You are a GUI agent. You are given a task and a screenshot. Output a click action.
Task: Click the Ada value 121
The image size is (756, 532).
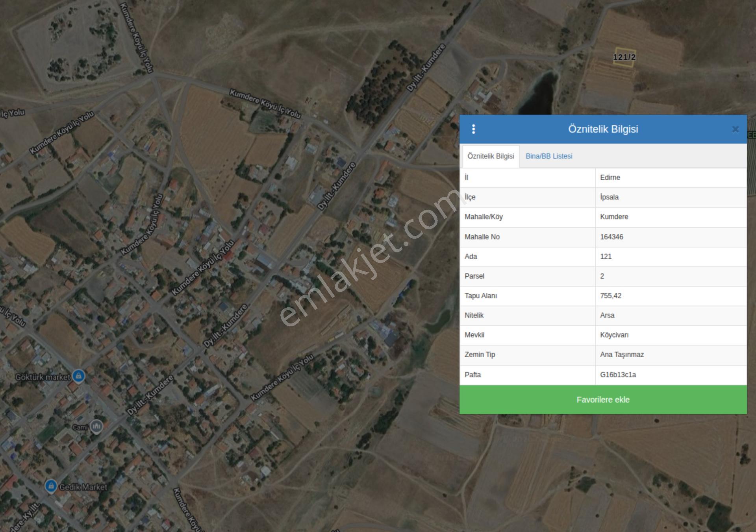click(671, 257)
